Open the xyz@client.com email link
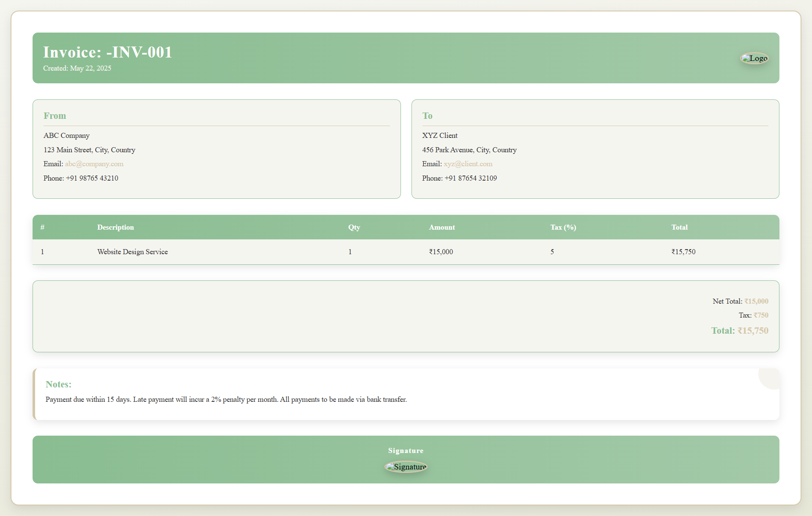The image size is (812, 516). coord(468,164)
